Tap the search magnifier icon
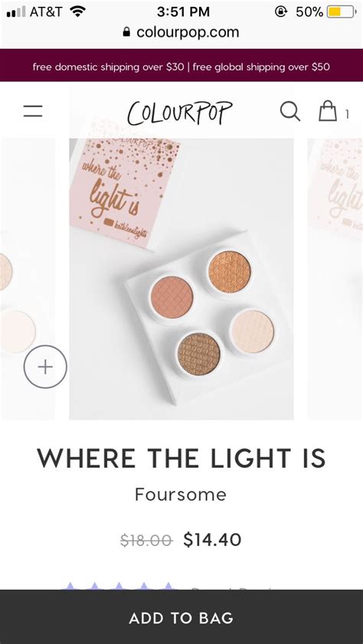Viewport: 363px width, 644px height. tap(290, 111)
